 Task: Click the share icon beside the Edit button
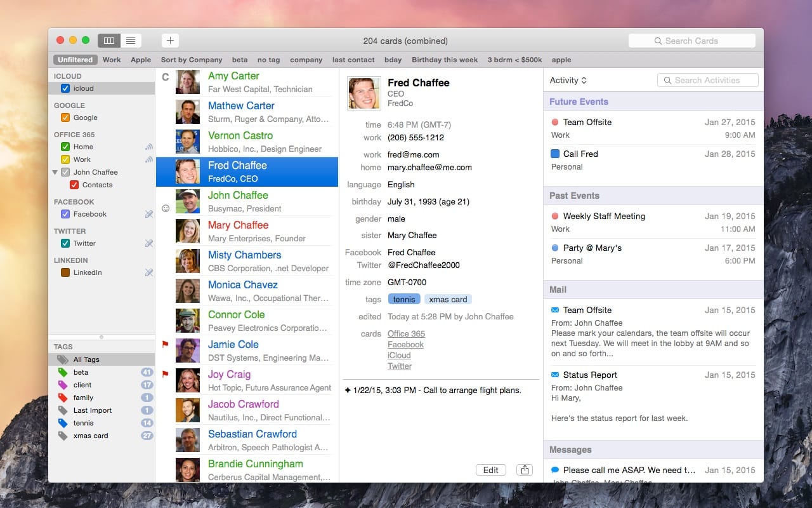[524, 470]
